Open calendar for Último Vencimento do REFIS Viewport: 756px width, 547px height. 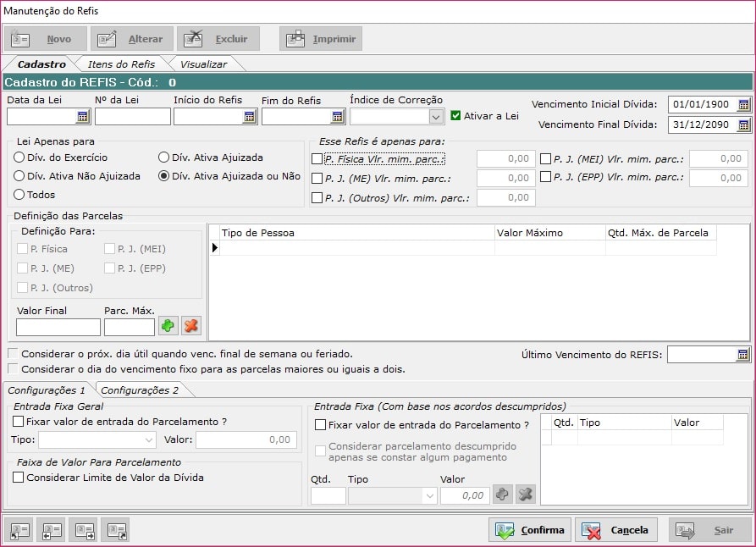pos(743,355)
